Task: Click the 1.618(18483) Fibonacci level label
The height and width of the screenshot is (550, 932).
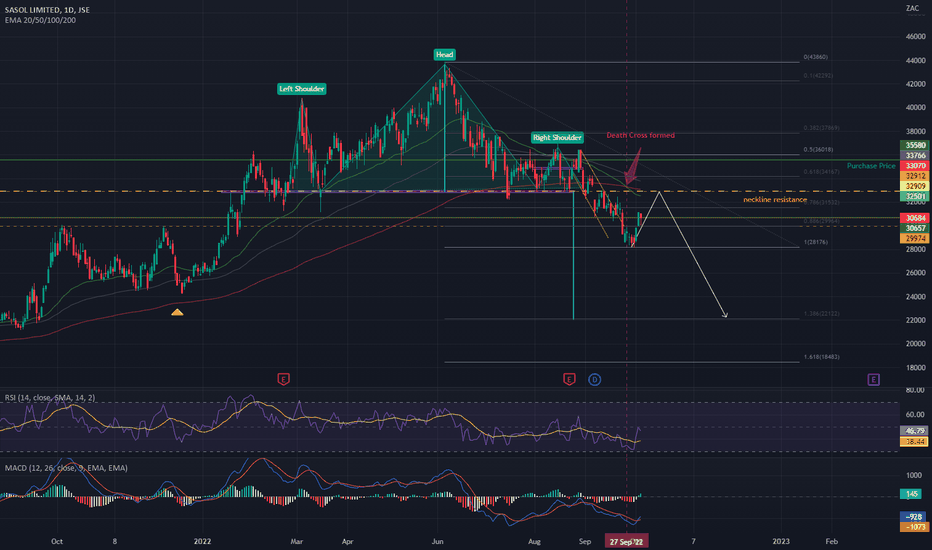Action: coord(821,357)
